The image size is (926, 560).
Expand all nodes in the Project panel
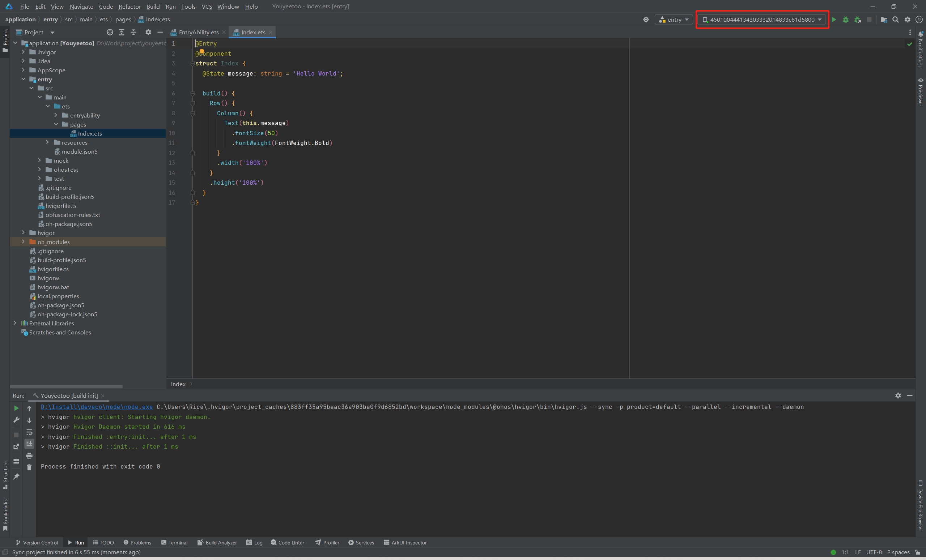point(122,32)
